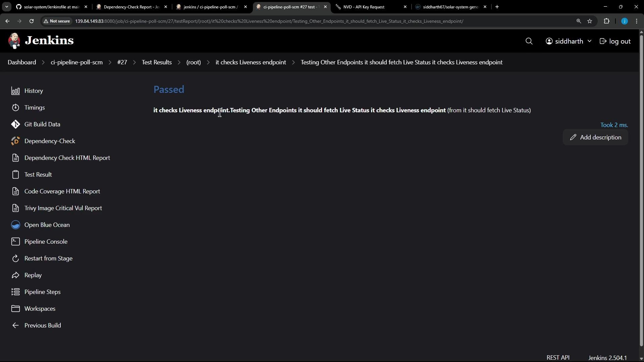Launch Open Blue Ocean view

(40, 225)
